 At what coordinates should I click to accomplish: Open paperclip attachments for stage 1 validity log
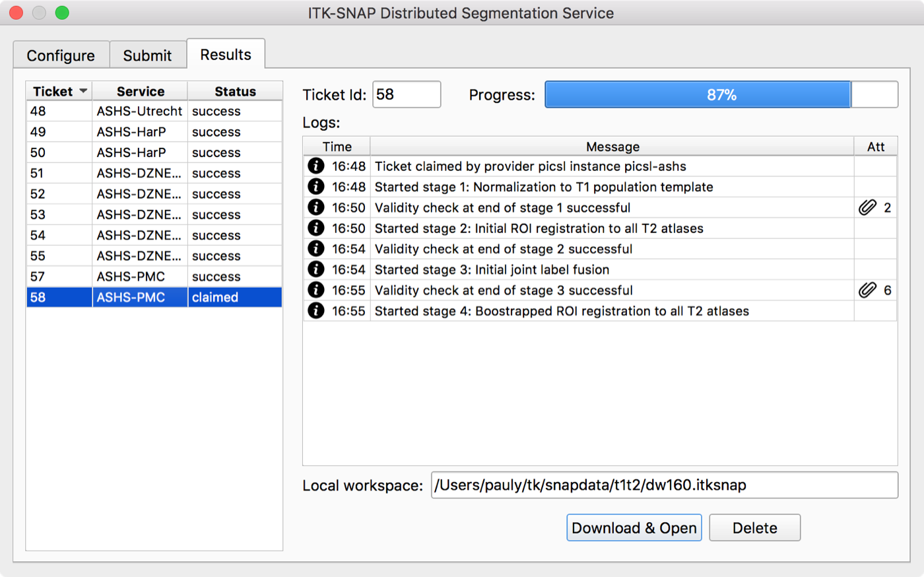pos(867,207)
